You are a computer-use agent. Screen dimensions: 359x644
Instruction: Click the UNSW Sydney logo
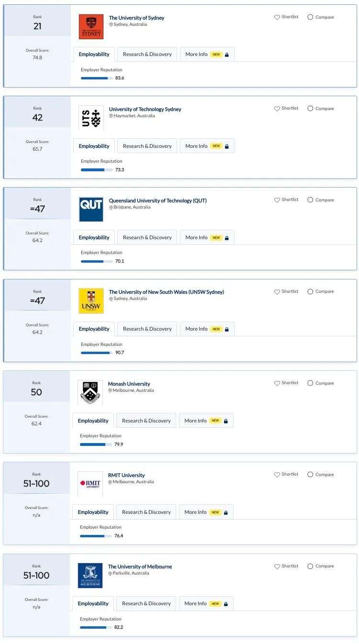tap(91, 301)
